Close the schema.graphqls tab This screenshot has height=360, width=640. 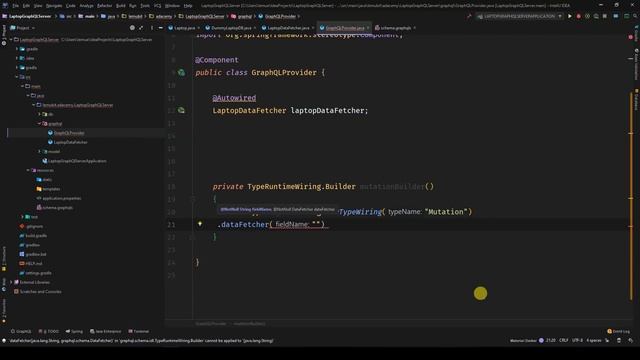[414, 28]
